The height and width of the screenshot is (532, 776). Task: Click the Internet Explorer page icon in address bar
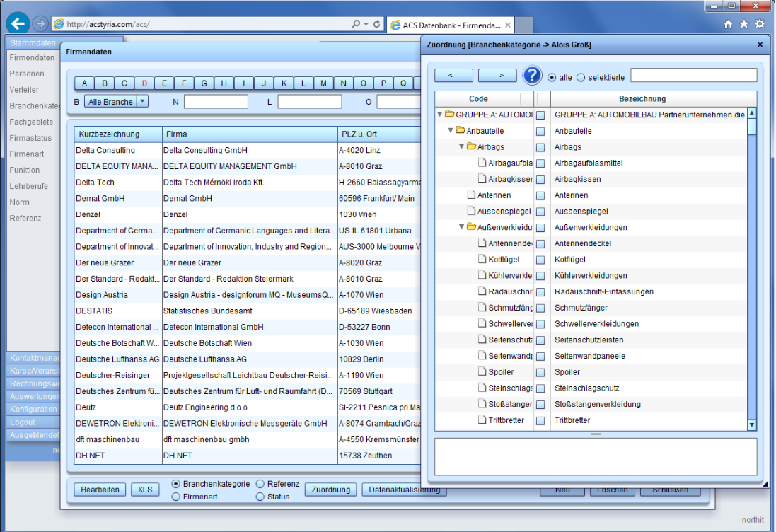(59, 24)
